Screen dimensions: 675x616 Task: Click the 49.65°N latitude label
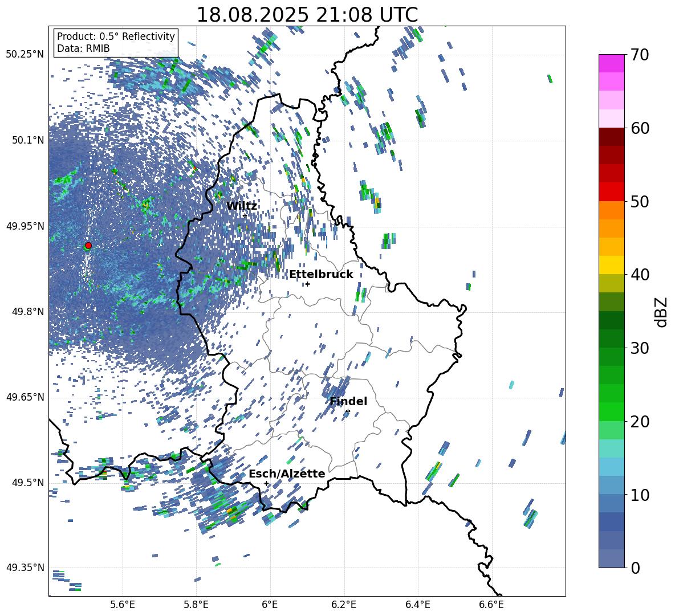[x=25, y=397]
